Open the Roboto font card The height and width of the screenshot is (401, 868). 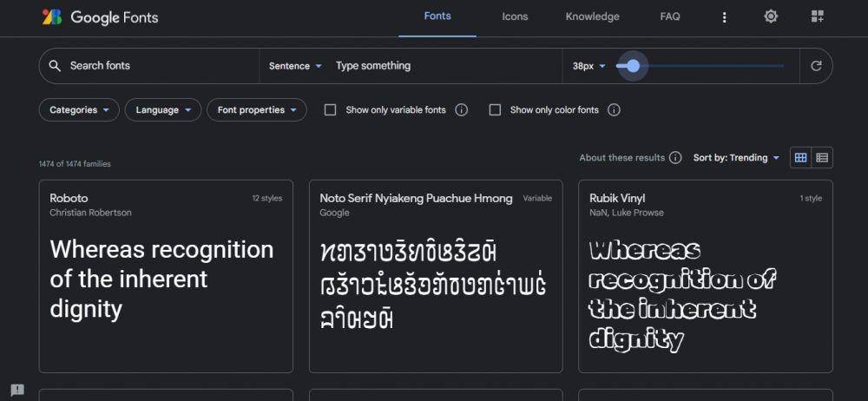[x=166, y=276]
